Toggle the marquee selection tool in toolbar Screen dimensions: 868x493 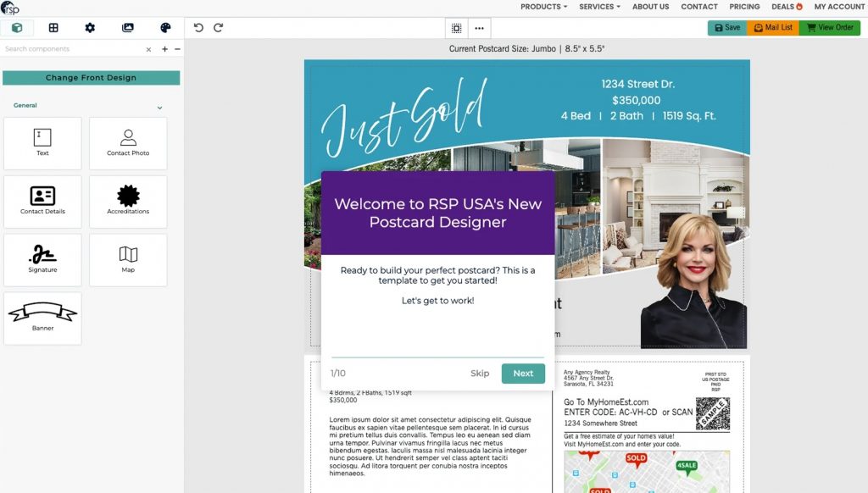pyautogui.click(x=457, y=27)
